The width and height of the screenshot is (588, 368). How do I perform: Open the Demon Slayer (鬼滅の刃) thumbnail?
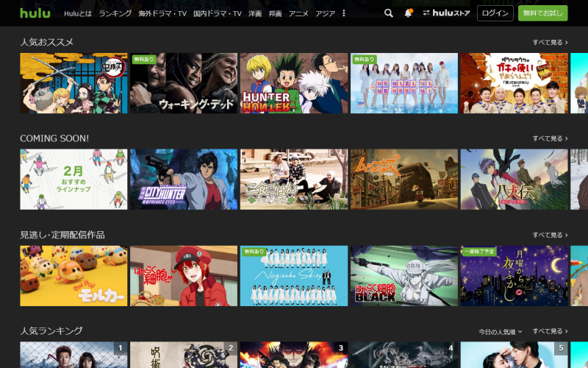(x=73, y=83)
